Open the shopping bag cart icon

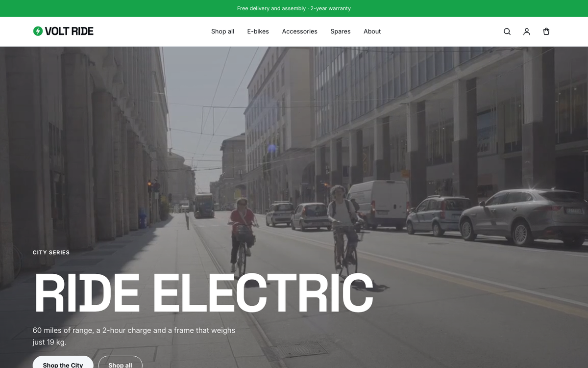pyautogui.click(x=546, y=31)
